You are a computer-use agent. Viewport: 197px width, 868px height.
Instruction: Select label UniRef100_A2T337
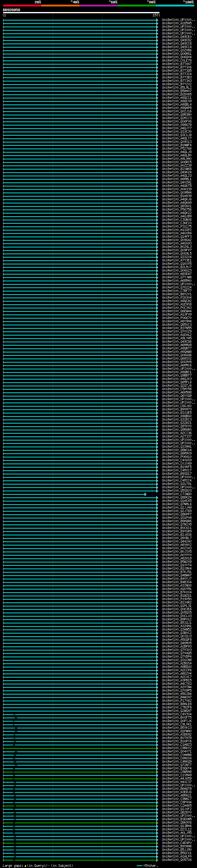[x=176, y=436]
